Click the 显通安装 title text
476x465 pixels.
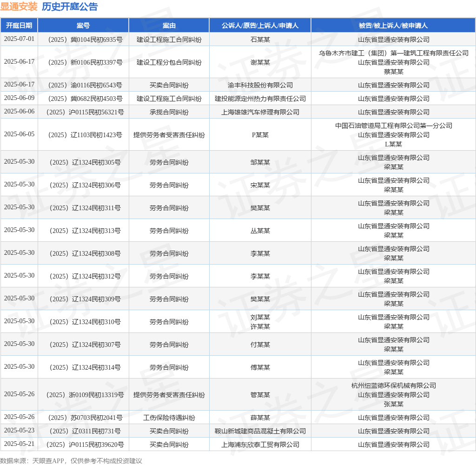[x=19, y=7]
